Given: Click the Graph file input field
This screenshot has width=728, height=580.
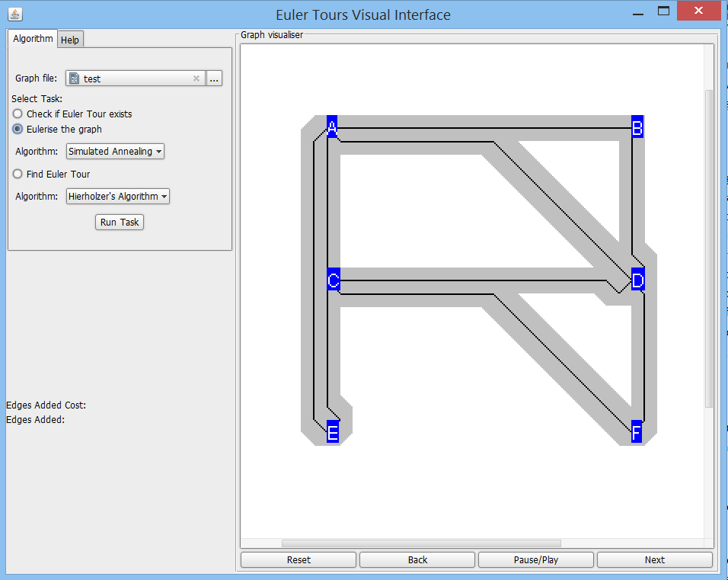Looking at the screenshot, I should pyautogui.click(x=135, y=79).
